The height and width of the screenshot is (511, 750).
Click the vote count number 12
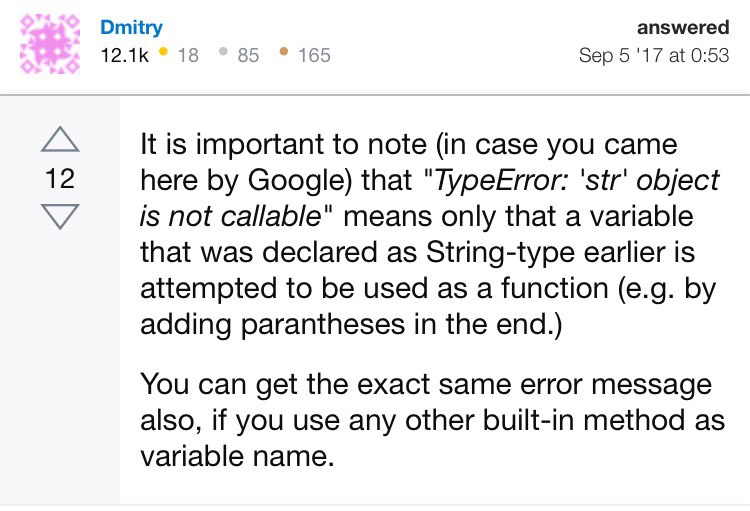pyautogui.click(x=60, y=179)
